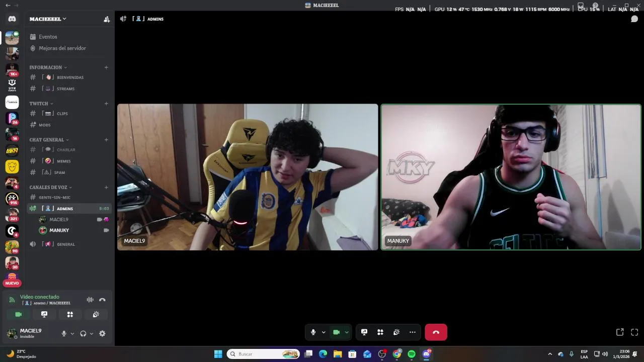Open the ADMINS voice channel entry

click(x=69, y=208)
